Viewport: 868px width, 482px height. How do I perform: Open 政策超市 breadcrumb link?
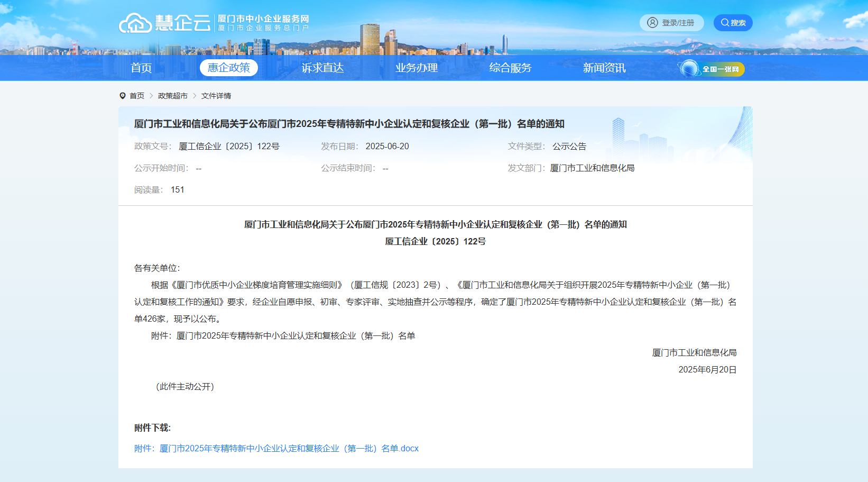tap(173, 96)
